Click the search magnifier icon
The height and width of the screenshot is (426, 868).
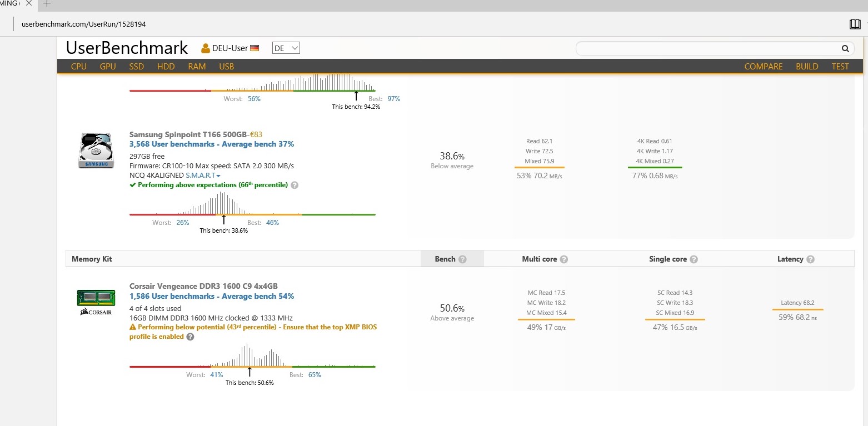pos(845,48)
